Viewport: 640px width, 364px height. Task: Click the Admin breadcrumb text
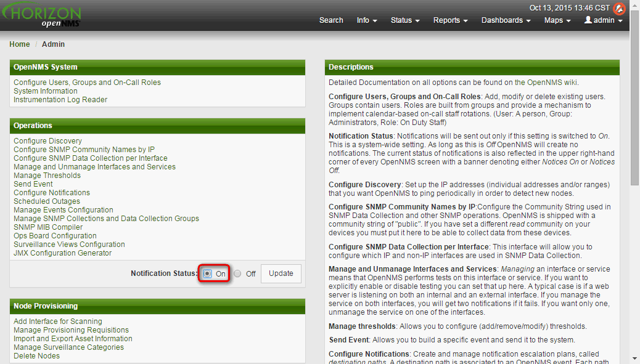click(x=53, y=44)
